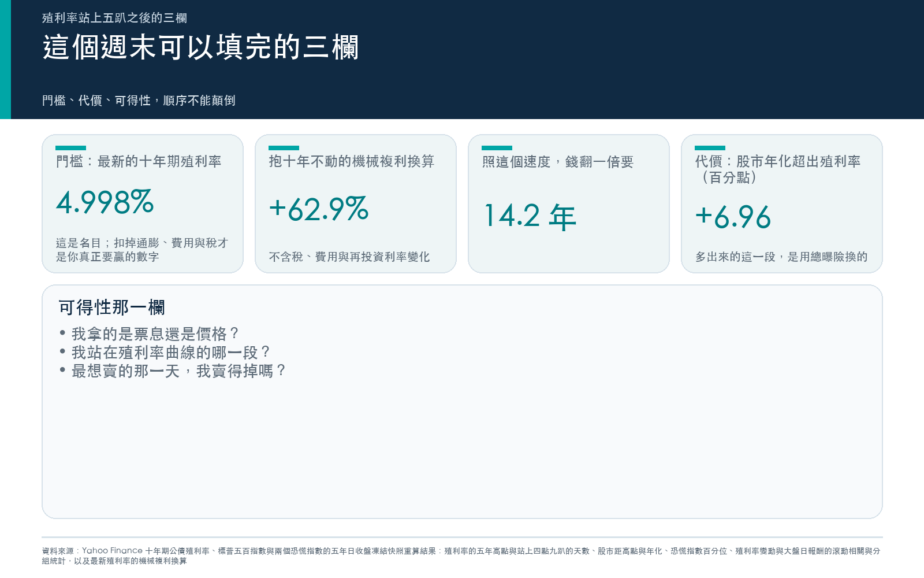
Task: Click the 4.998% value
Action: coord(105,202)
